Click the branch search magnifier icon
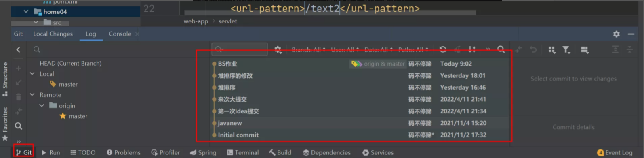Image resolution: width=644 pixels, height=158 pixels. pyautogui.click(x=37, y=49)
